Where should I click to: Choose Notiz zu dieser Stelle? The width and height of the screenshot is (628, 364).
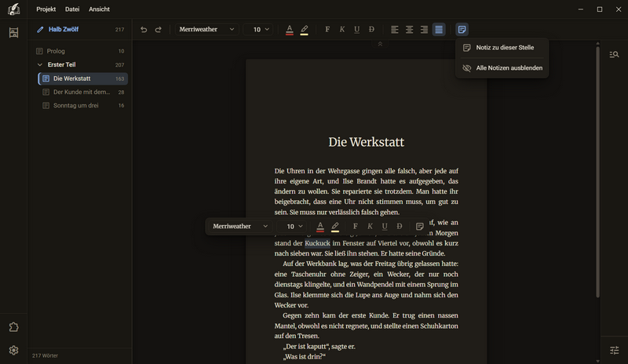click(502, 47)
